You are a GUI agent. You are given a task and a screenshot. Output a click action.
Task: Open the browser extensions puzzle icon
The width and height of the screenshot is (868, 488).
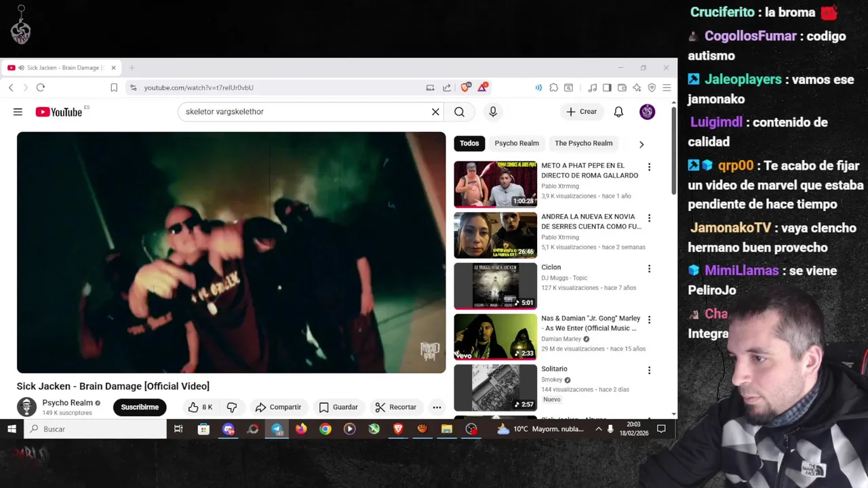click(x=554, y=87)
